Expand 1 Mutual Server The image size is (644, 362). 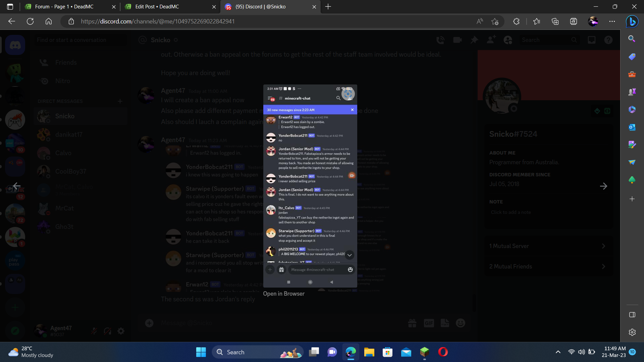[549, 246]
